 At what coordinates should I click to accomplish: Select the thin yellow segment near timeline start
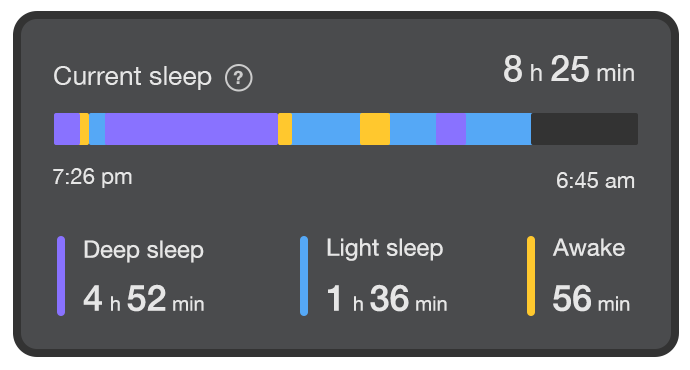point(84,129)
